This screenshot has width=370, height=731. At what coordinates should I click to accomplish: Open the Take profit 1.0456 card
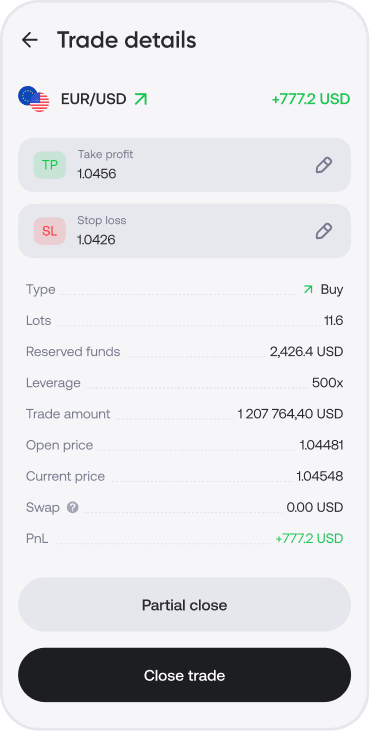coord(185,165)
